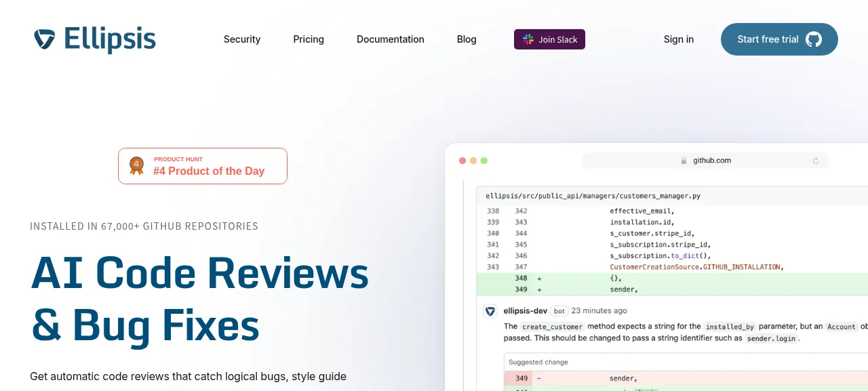This screenshot has height=391, width=868.
Task: Click the GITHUB_INSTALLATION code line
Action: (x=696, y=267)
